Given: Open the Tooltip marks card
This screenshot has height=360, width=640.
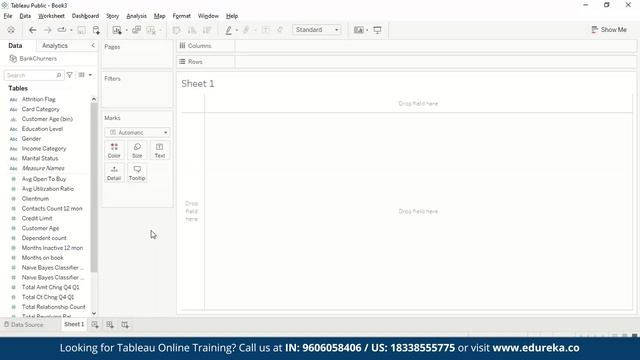Looking at the screenshot, I should pos(137,173).
